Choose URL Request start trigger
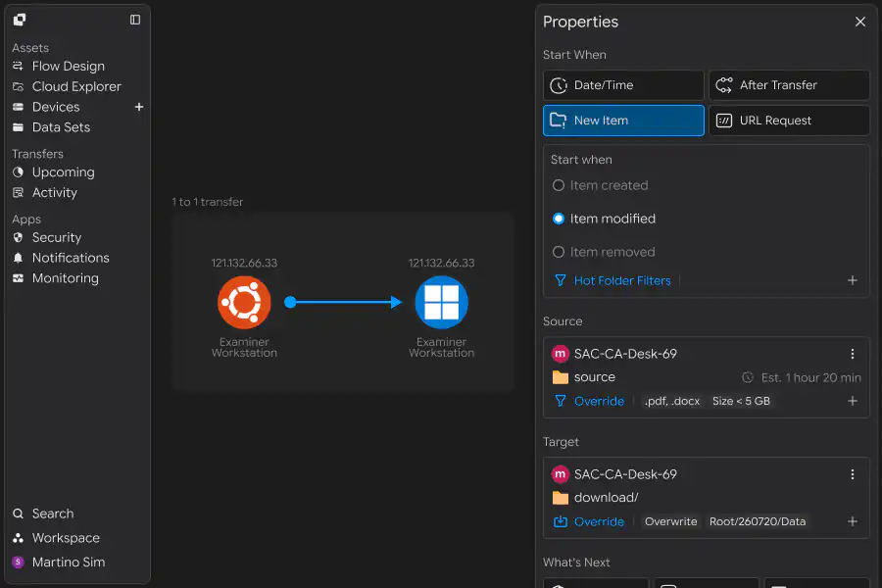The image size is (882, 588). (789, 121)
